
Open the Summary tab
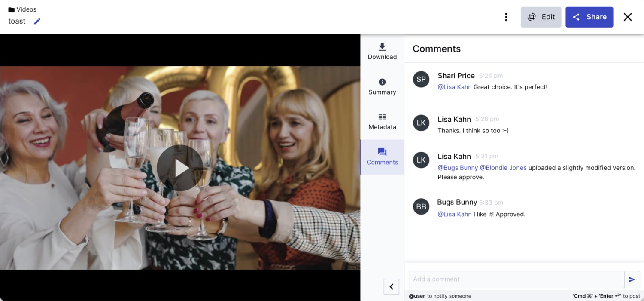(382, 87)
